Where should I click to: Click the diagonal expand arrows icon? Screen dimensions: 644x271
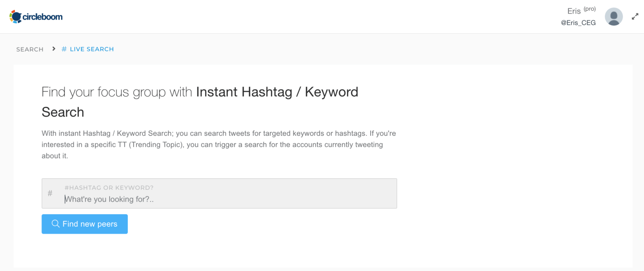point(635,16)
